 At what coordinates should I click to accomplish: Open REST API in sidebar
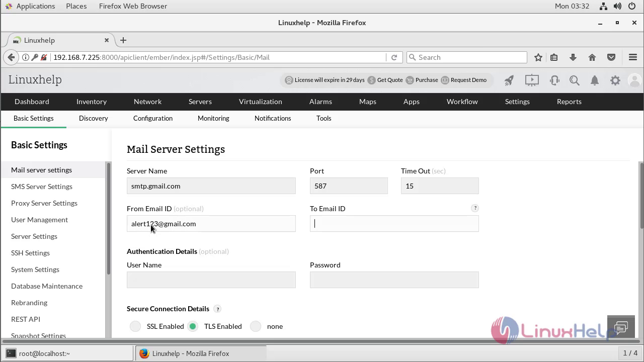tap(26, 319)
